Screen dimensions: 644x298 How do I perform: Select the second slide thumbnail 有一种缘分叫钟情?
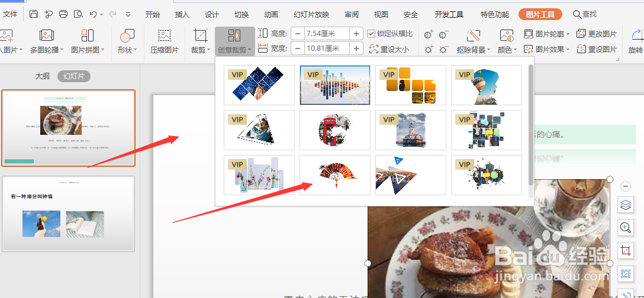[68, 214]
